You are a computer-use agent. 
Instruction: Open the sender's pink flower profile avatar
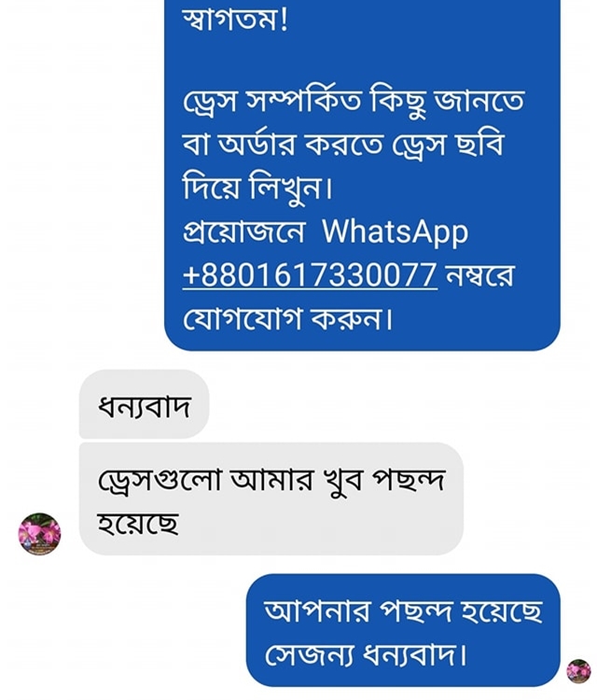point(39,534)
